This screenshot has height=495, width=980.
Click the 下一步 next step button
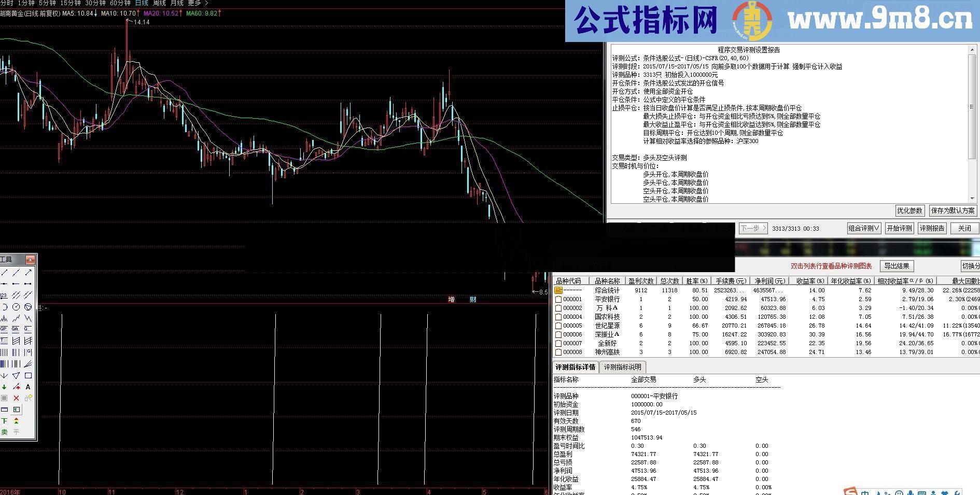click(753, 228)
